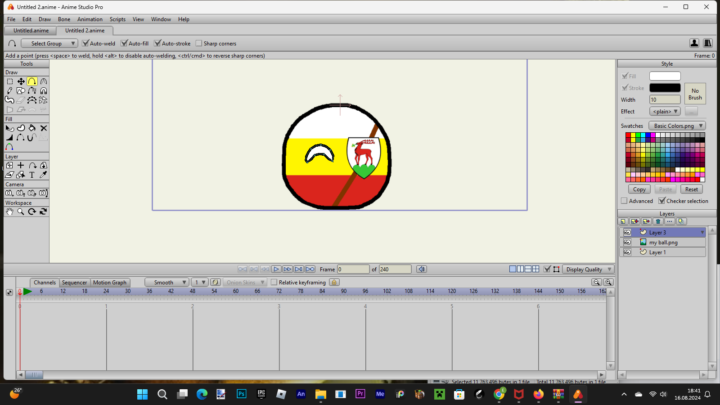Viewport: 720px width, 405px height.
Task: Select the Text tool in Layer section
Action: pos(32,175)
